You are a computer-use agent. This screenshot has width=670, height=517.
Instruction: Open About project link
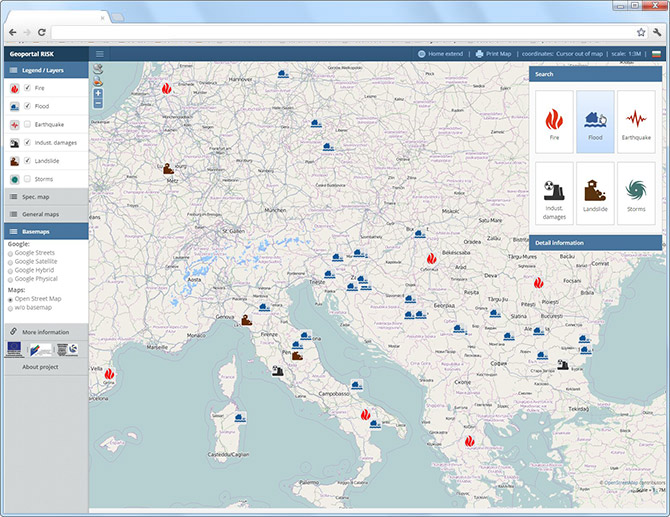pyautogui.click(x=40, y=367)
